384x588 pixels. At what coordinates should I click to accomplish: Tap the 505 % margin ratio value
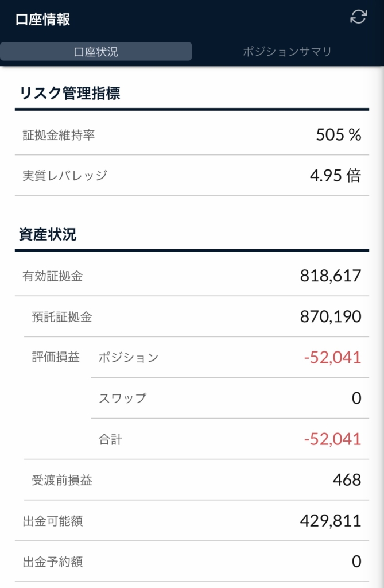(339, 135)
